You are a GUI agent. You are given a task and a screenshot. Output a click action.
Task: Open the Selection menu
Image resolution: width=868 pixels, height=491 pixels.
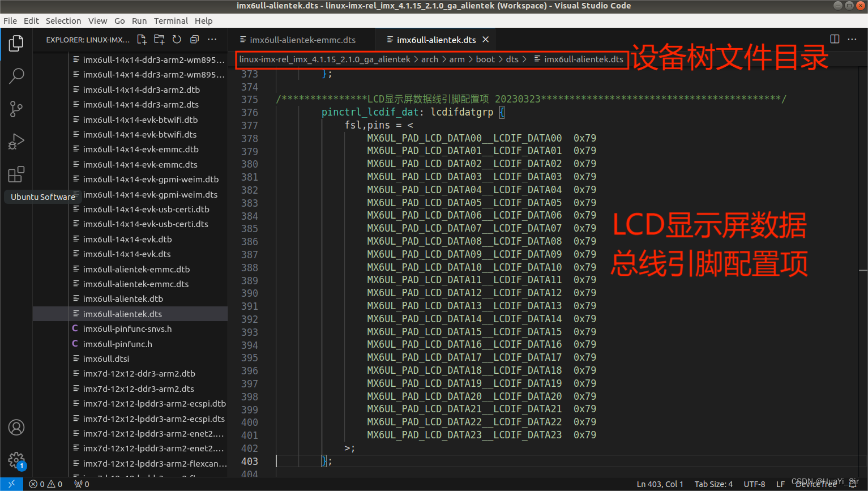63,21
